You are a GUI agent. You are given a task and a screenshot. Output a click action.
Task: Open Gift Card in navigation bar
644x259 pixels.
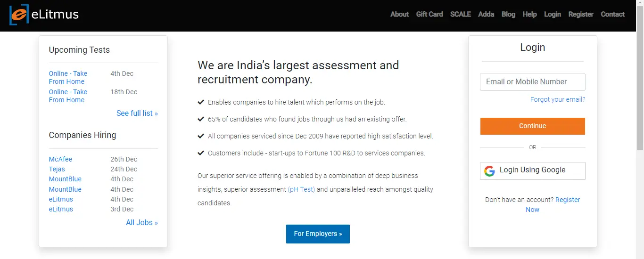point(429,14)
